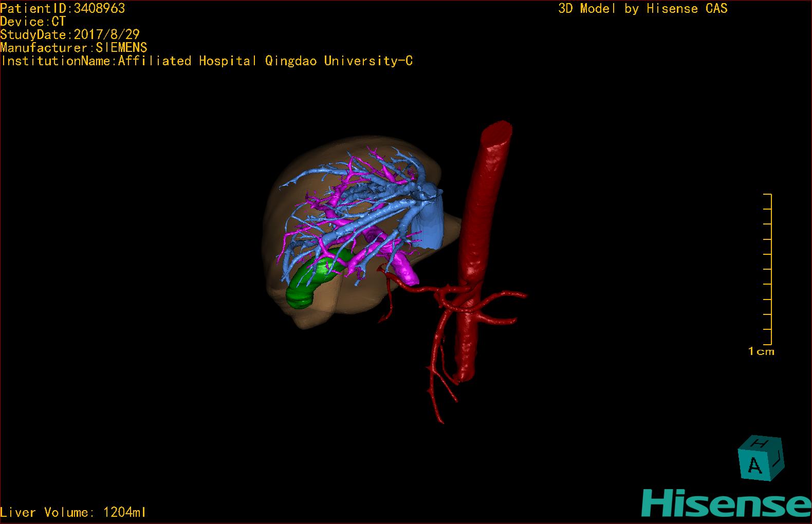Click the PatientID:3408963 text
Viewport: 812px width, 524px height.
[63, 8]
